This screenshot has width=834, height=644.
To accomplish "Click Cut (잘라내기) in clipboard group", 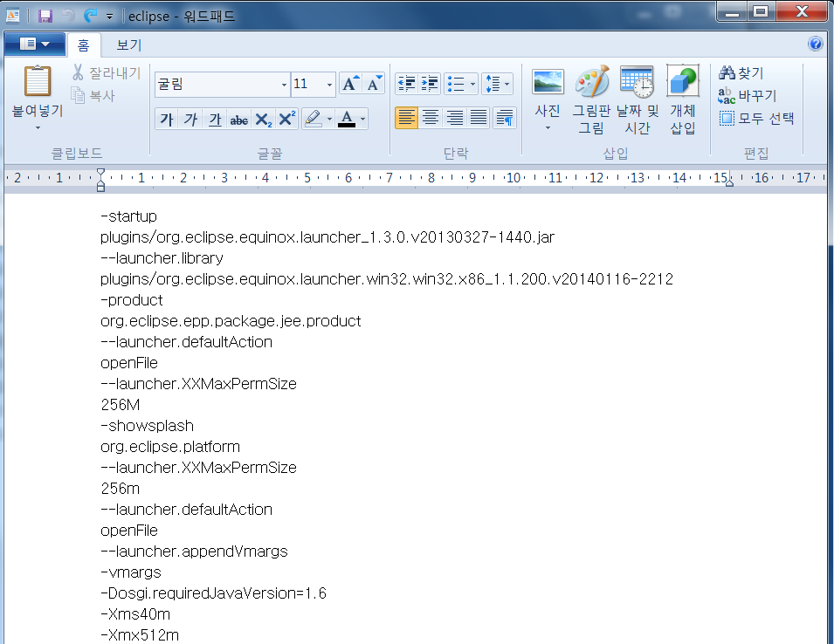I will point(107,72).
